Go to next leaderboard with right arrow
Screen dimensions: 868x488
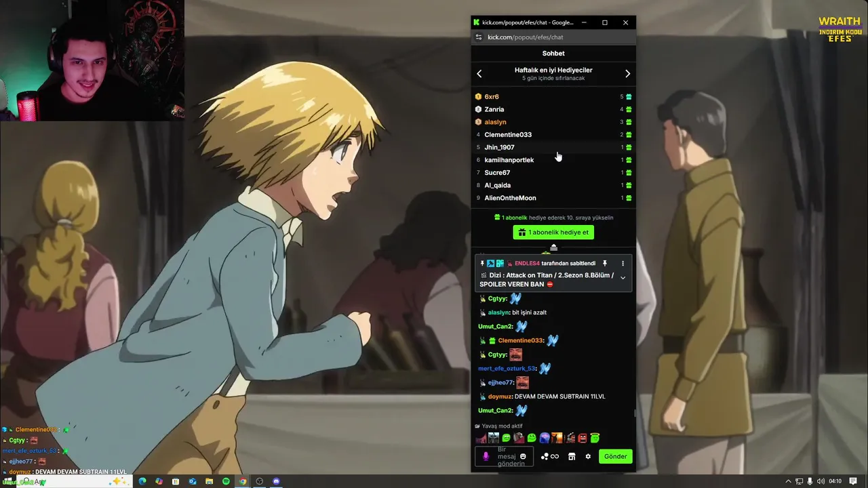click(x=627, y=74)
